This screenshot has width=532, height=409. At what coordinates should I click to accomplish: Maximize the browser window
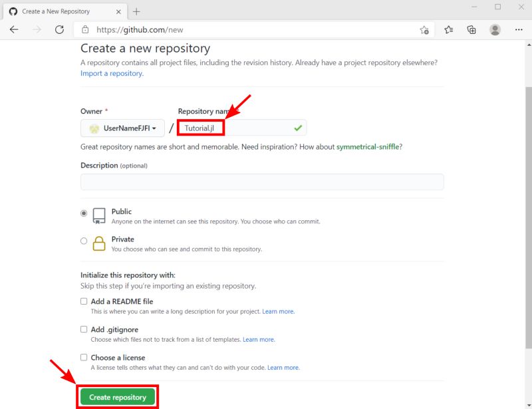coord(497,7)
